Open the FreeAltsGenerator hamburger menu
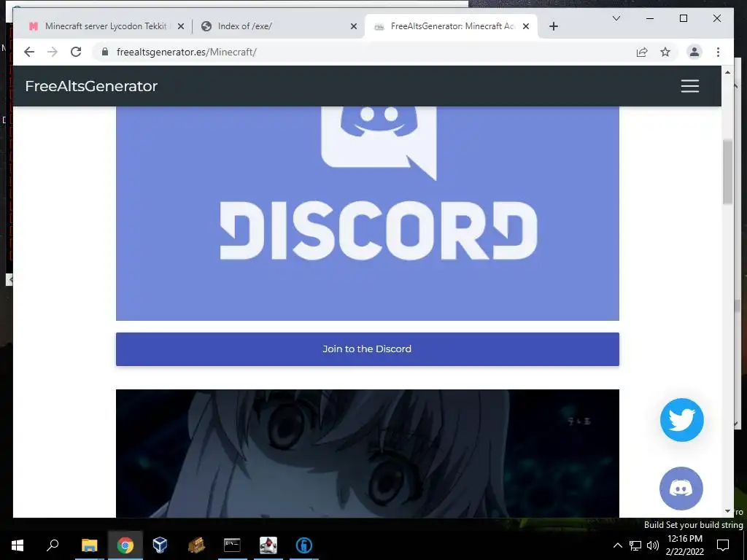The height and width of the screenshot is (560, 747). 689,86
